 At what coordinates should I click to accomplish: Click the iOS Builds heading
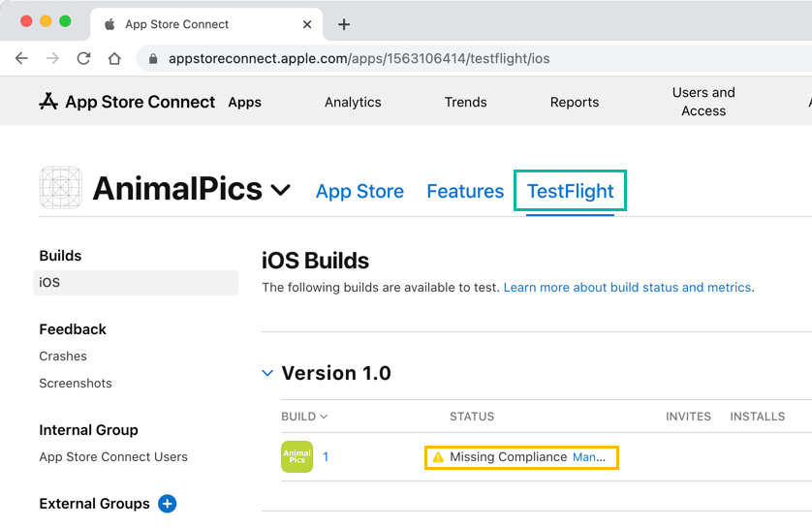pos(315,261)
